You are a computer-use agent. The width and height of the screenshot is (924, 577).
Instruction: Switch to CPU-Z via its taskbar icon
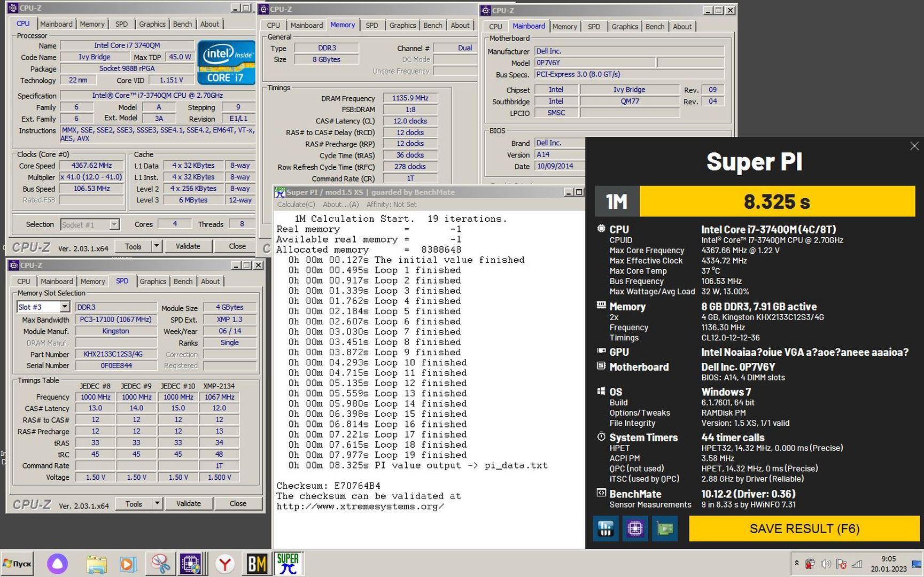point(191,564)
